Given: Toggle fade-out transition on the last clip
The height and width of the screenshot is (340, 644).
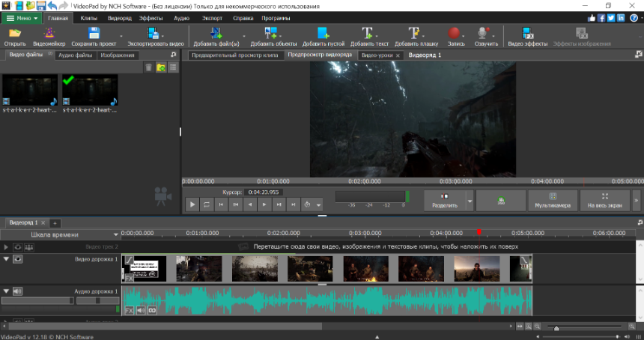Looking at the screenshot, I should pos(524,260).
